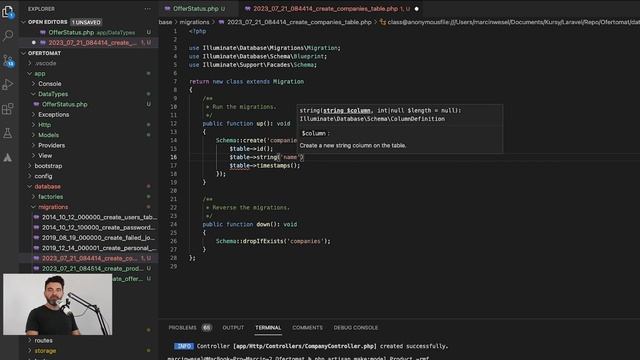The height and width of the screenshot is (360, 640).
Task: Click the class symbol icon in breadcrumb
Action: point(383,22)
